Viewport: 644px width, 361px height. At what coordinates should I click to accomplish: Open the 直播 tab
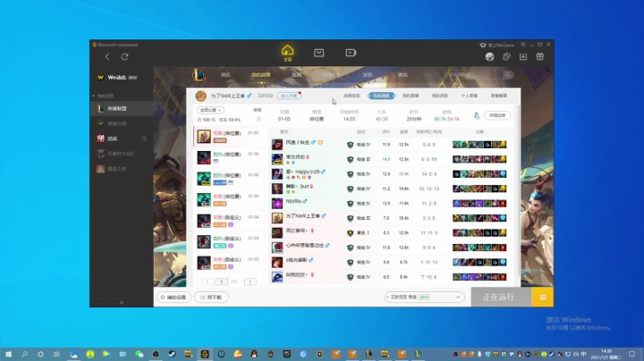[x=296, y=75]
